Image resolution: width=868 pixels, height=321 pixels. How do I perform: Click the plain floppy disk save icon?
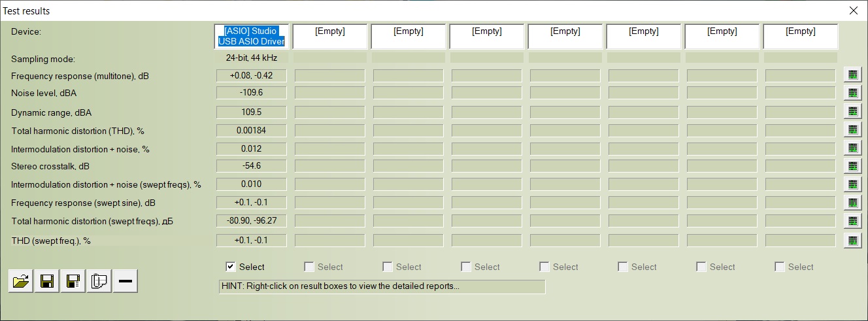tap(47, 281)
